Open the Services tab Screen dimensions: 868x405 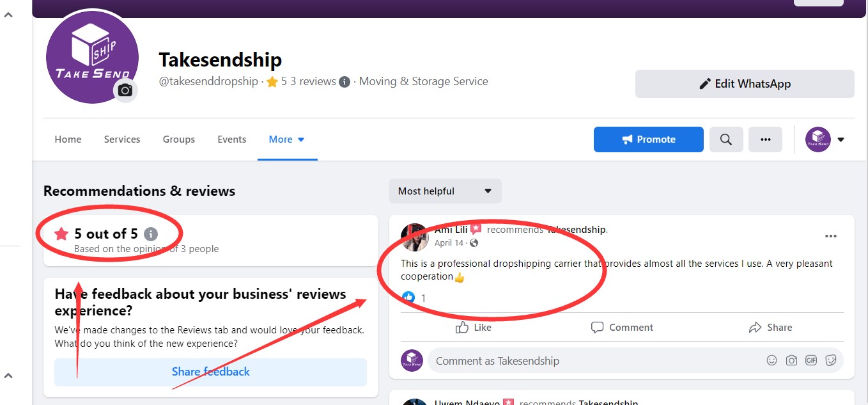pos(122,139)
